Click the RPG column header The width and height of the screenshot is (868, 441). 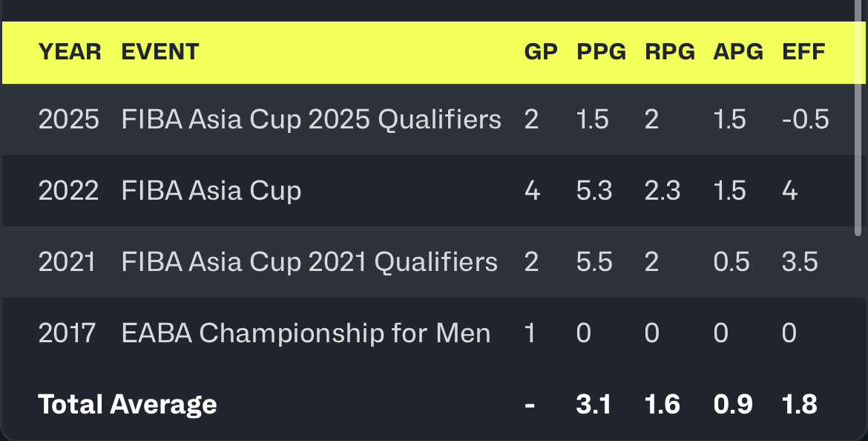669,52
